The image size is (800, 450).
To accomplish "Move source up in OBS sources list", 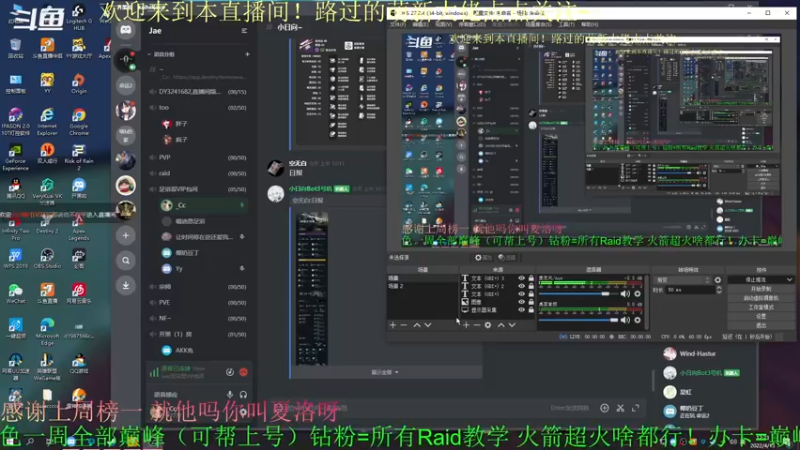I will click(501, 325).
